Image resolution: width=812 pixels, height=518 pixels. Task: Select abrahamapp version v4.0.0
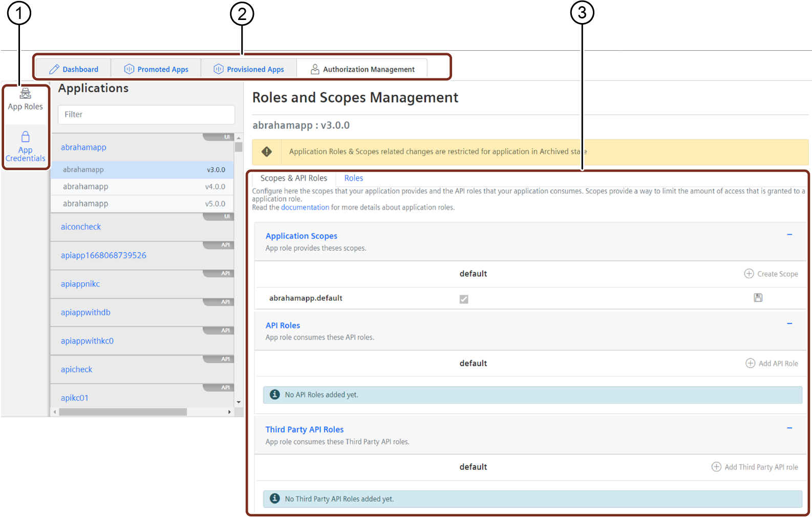tap(142, 187)
